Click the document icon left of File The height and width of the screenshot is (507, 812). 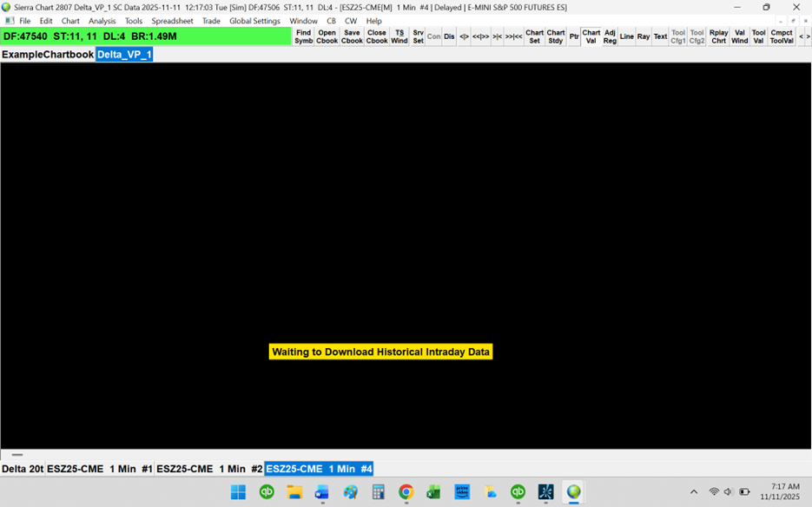coord(9,21)
